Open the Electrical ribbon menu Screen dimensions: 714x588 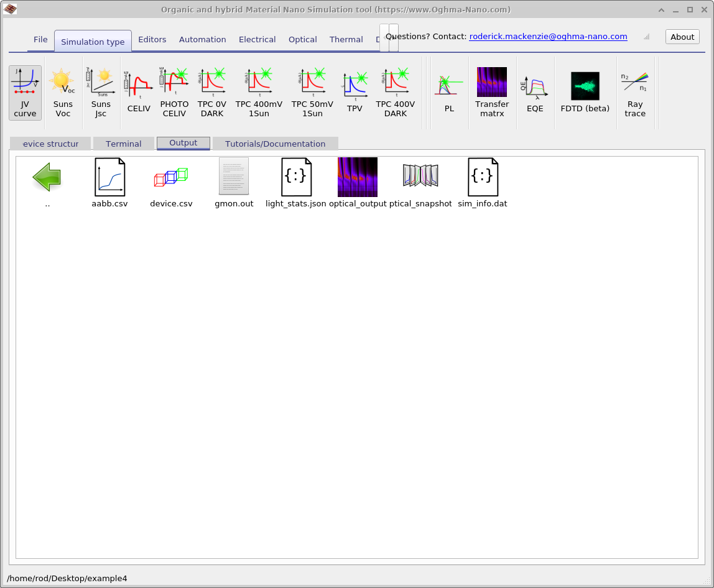(257, 39)
